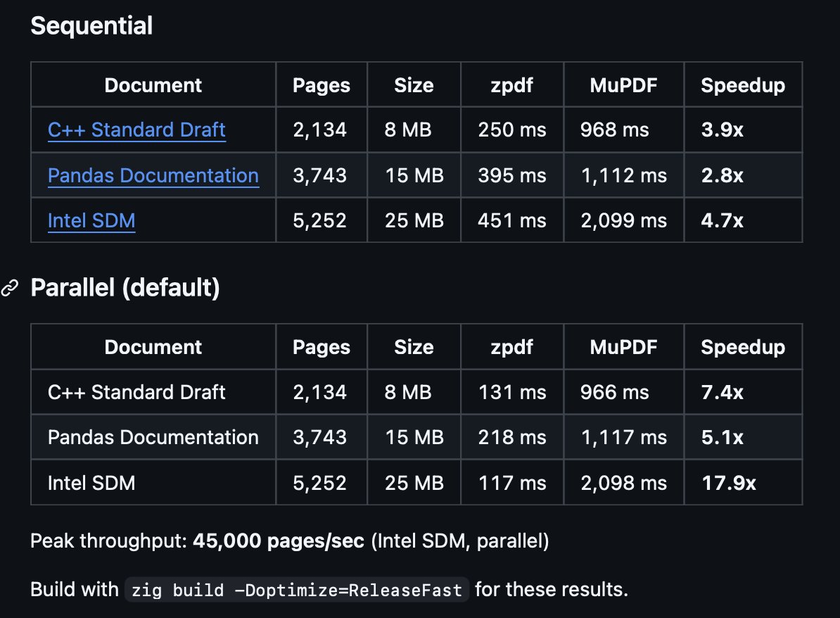Viewport: 840px width, 618px height.
Task: Click the Sequential section heading
Action: [91, 26]
